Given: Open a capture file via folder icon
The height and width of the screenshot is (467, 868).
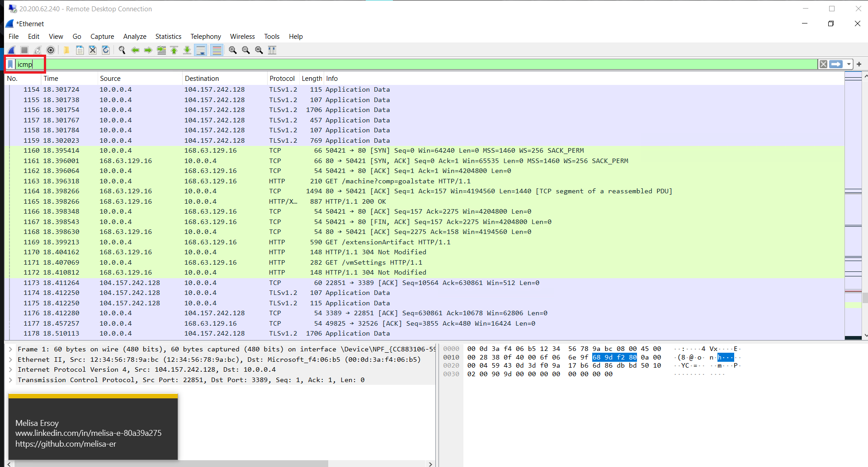Looking at the screenshot, I should coord(66,50).
